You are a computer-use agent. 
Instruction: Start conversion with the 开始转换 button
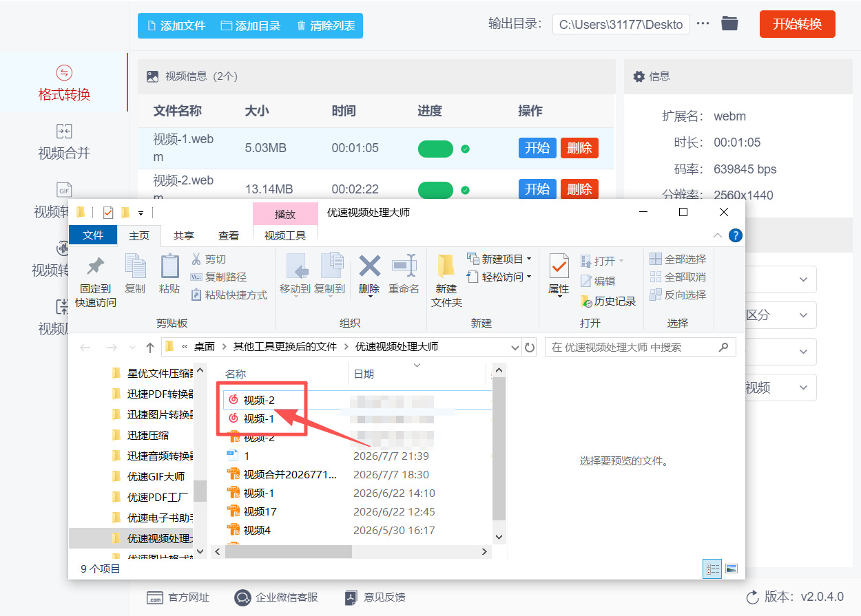tap(797, 24)
